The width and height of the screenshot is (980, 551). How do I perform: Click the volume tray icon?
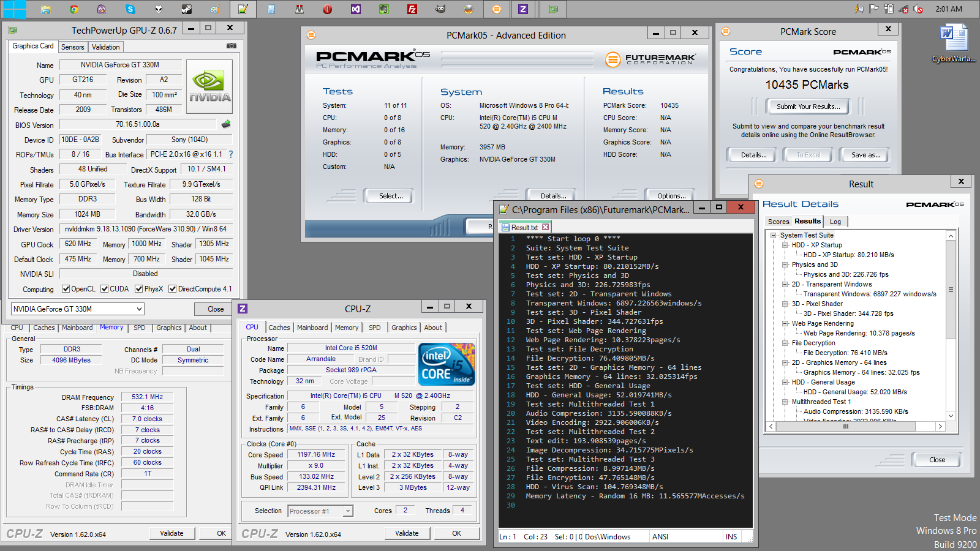(x=918, y=9)
